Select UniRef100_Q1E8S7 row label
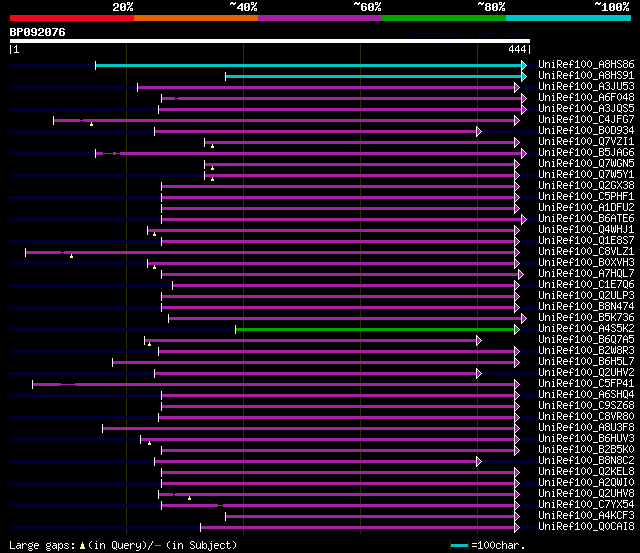This screenshot has width=640, height=553. tap(586, 241)
